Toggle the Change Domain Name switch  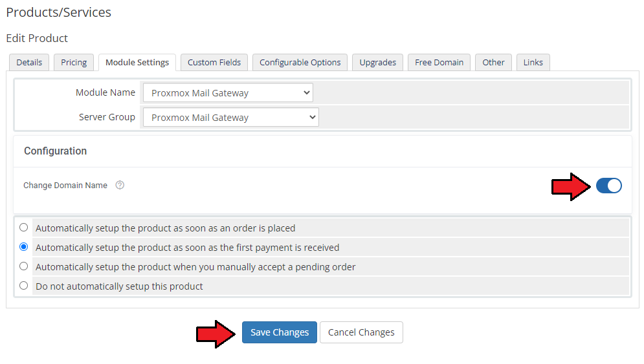tap(608, 186)
